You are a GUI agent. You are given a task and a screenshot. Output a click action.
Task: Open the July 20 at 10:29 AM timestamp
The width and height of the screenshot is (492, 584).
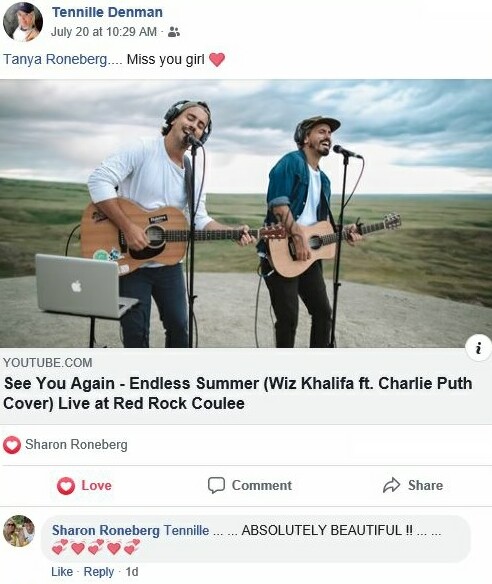[104, 32]
